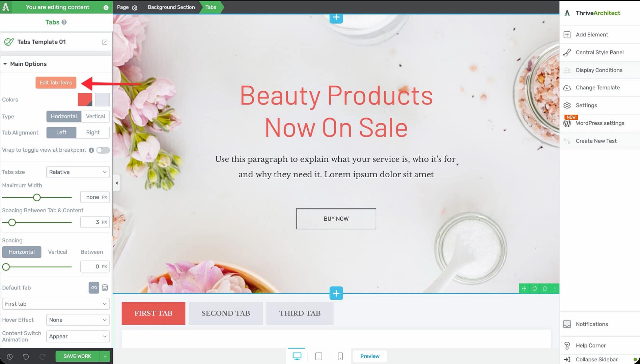640x364 pixels.
Task: Set Tab Alignment to Right
Action: point(93,132)
